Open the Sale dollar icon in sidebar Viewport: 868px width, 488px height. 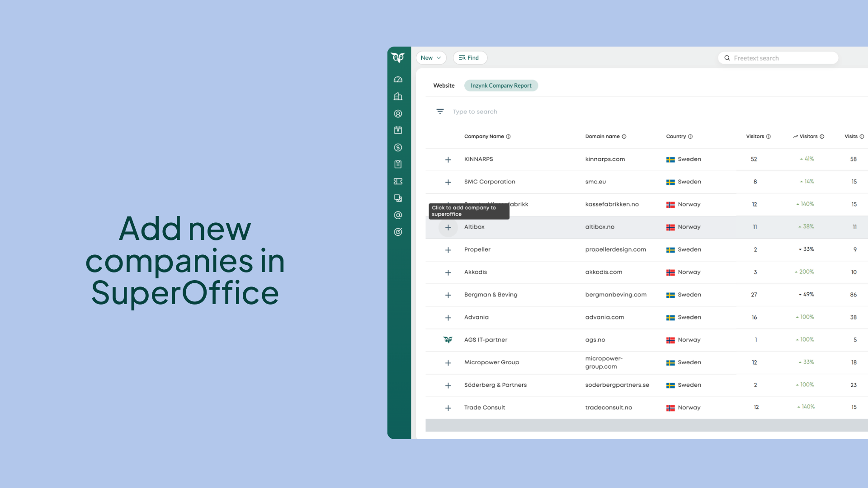398,147
